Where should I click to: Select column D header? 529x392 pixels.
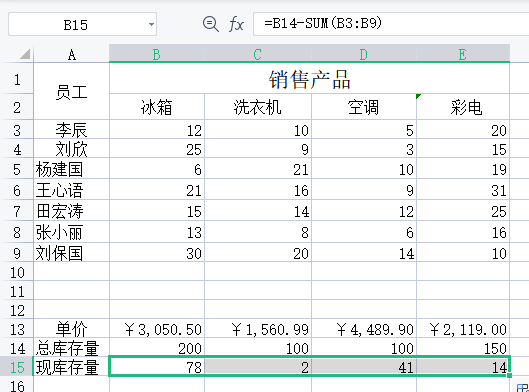point(364,54)
